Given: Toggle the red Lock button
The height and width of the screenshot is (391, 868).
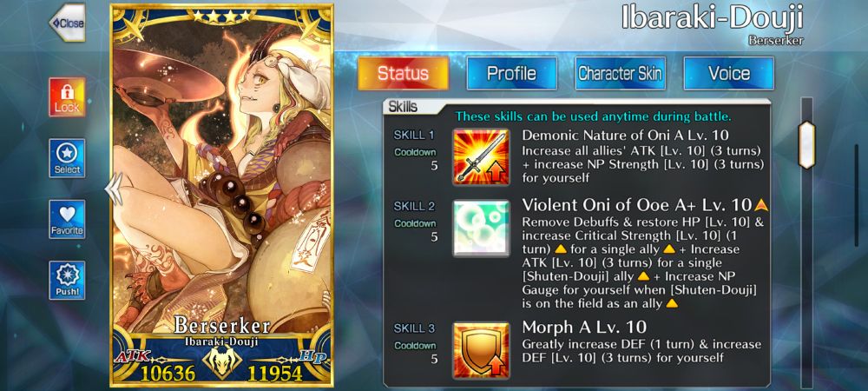Looking at the screenshot, I should point(67,97).
